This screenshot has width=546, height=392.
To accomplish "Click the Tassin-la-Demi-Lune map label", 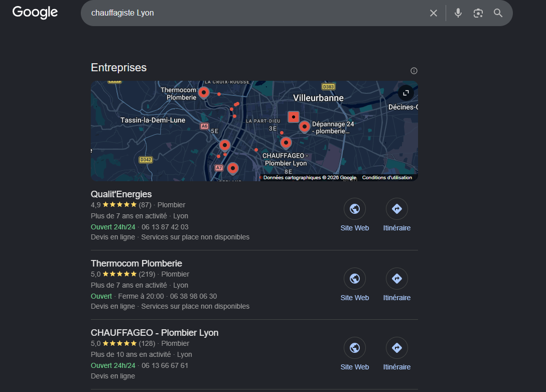I will pos(153,120).
